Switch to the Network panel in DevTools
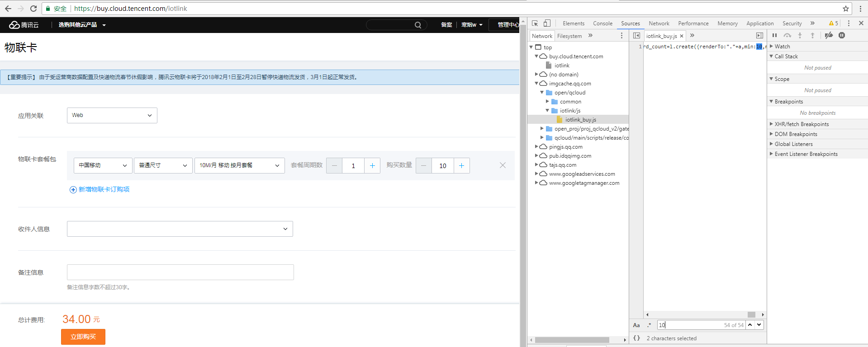Screen dimensions: 868x347 coord(659,23)
